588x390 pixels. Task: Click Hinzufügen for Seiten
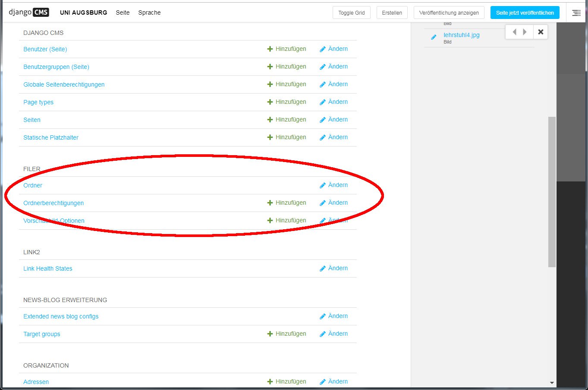point(287,119)
